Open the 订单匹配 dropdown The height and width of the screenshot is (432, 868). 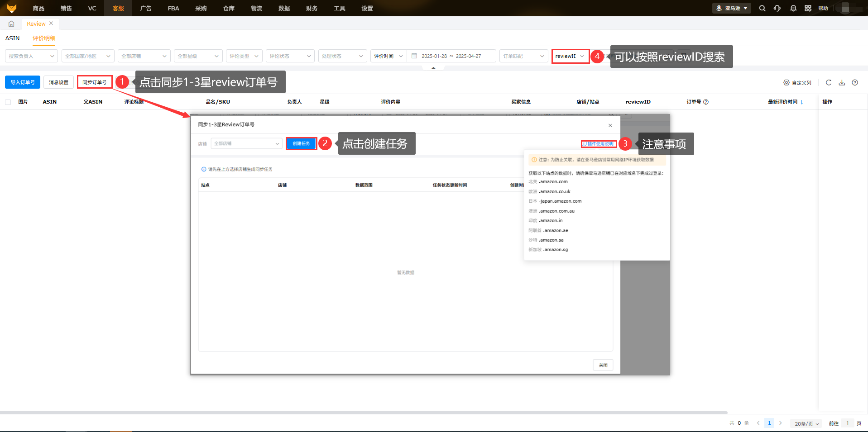(524, 56)
